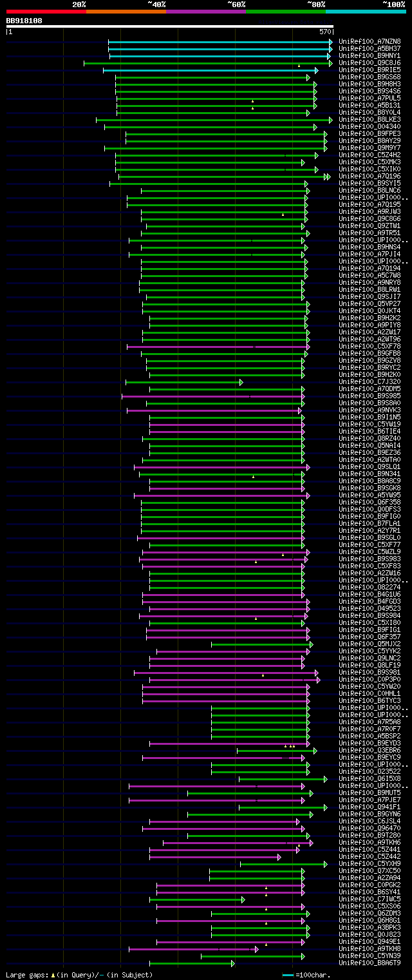Select the UniRef100_Q5MJX2 label
This screenshot has height=980, width=412.
coord(368,644)
